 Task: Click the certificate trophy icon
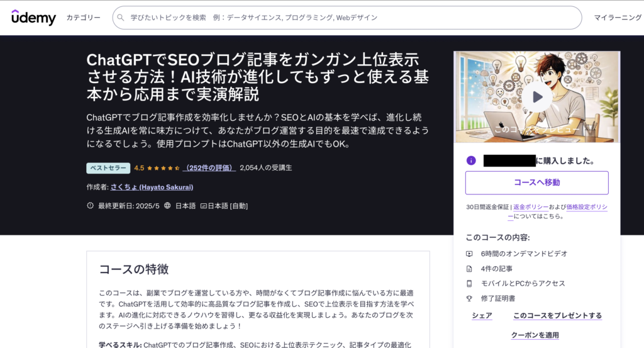pyautogui.click(x=469, y=298)
